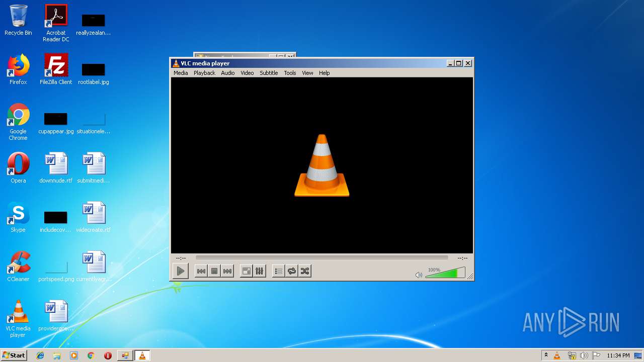Select the downnude.rtf document
Viewport: 644px width, 362px height.
coord(56,168)
